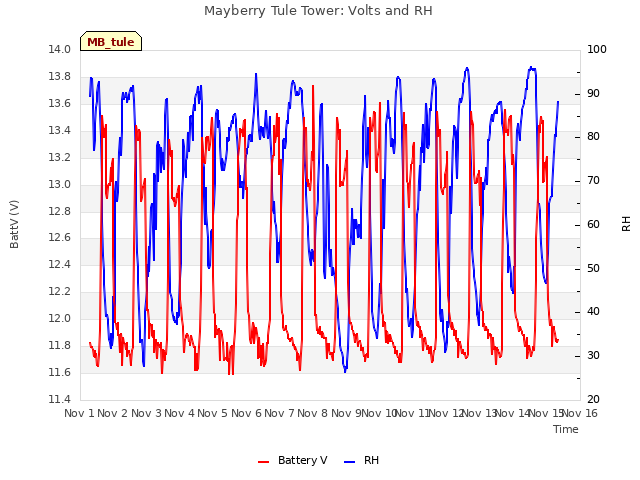
Task: Click the 11.6 left axis tick label
Action: coord(60,372)
